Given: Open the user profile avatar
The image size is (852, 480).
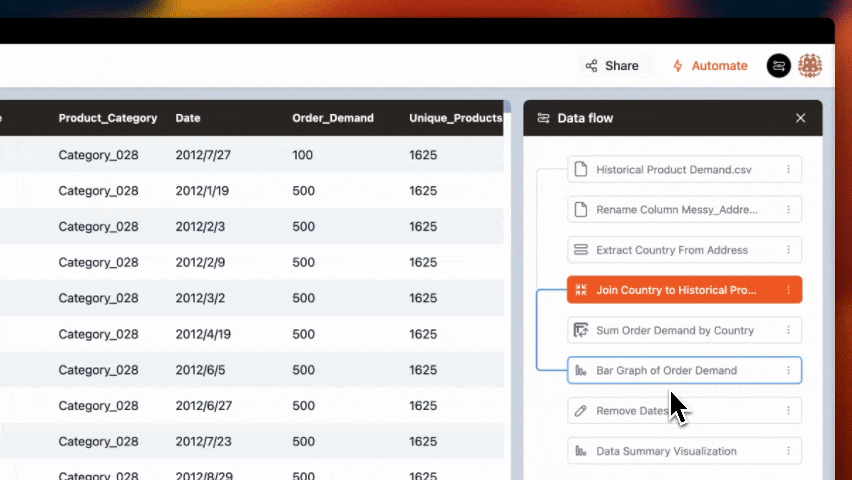Looking at the screenshot, I should click(810, 66).
